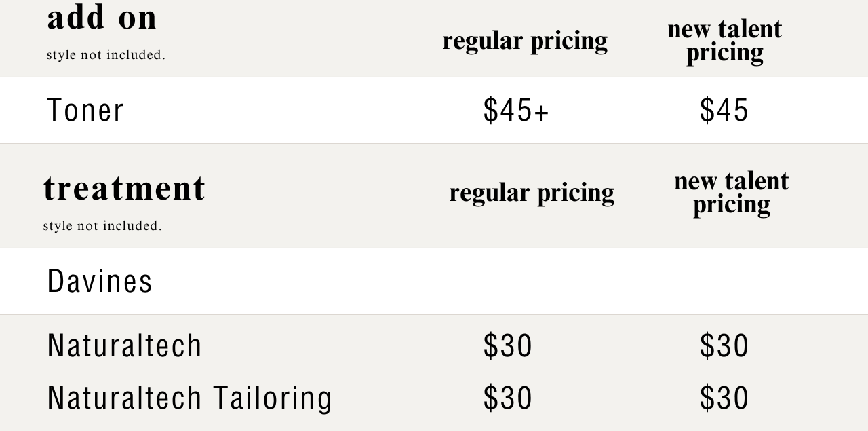
Task: Click 'regular pricing' header in treatment section
Action: 532,193
